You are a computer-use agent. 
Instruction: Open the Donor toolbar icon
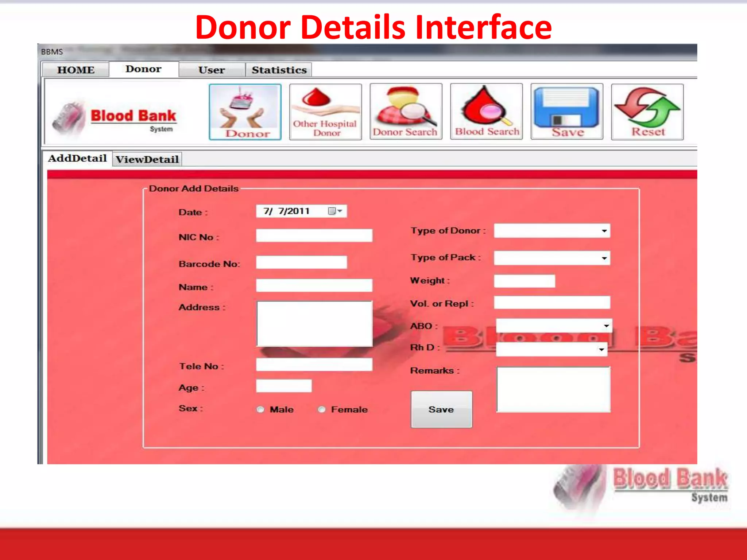(245, 112)
